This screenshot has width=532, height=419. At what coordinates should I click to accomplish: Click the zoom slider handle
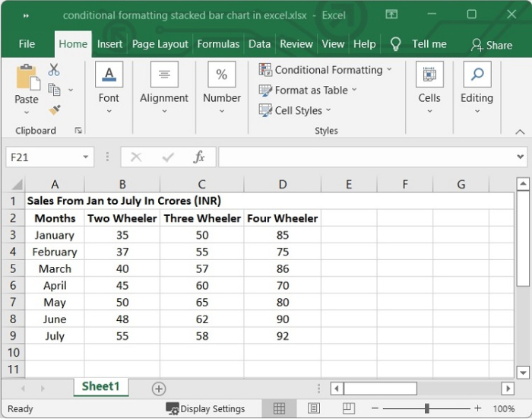click(x=427, y=408)
